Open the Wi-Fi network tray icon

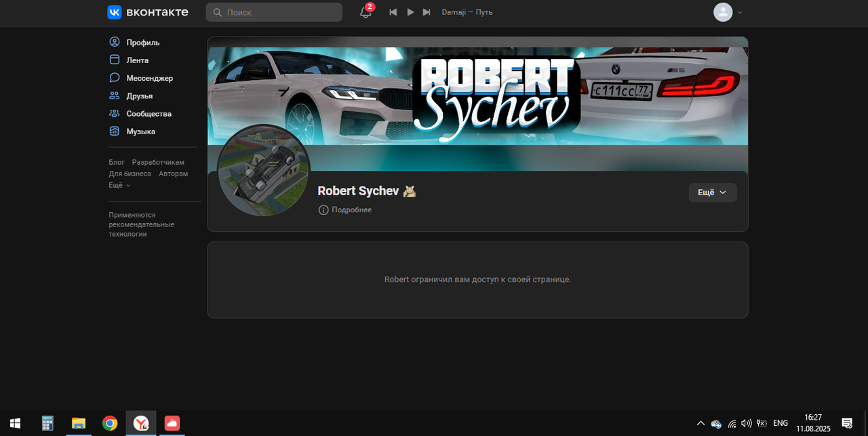(x=732, y=424)
